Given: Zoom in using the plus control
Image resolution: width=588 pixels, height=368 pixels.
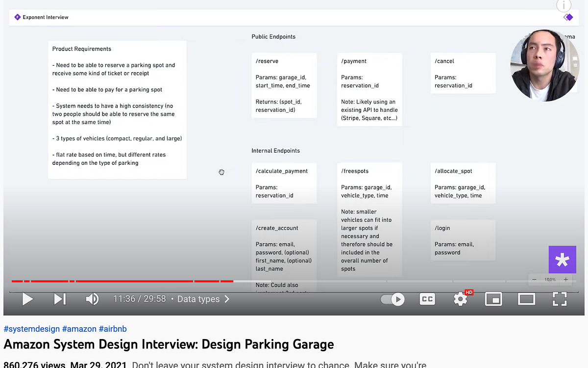Looking at the screenshot, I should click(x=565, y=279).
